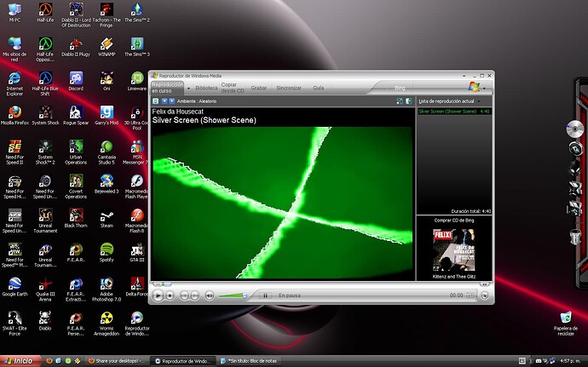
Task: Open the Biblioteca tab
Action: pyautogui.click(x=206, y=87)
